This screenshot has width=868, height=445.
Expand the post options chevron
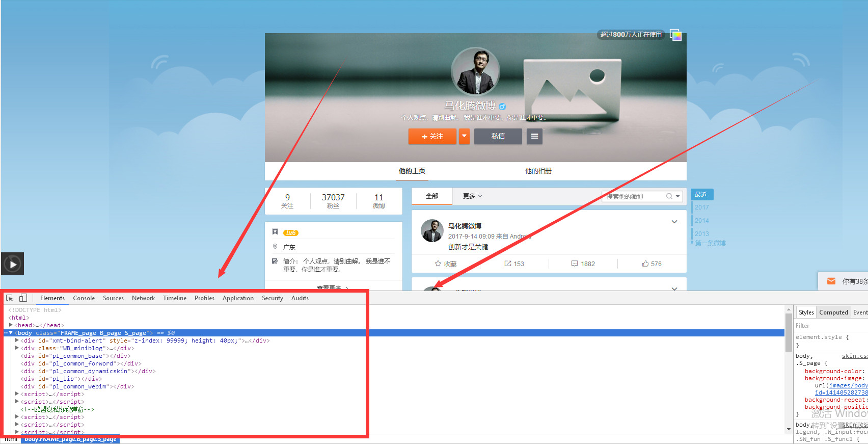674,222
